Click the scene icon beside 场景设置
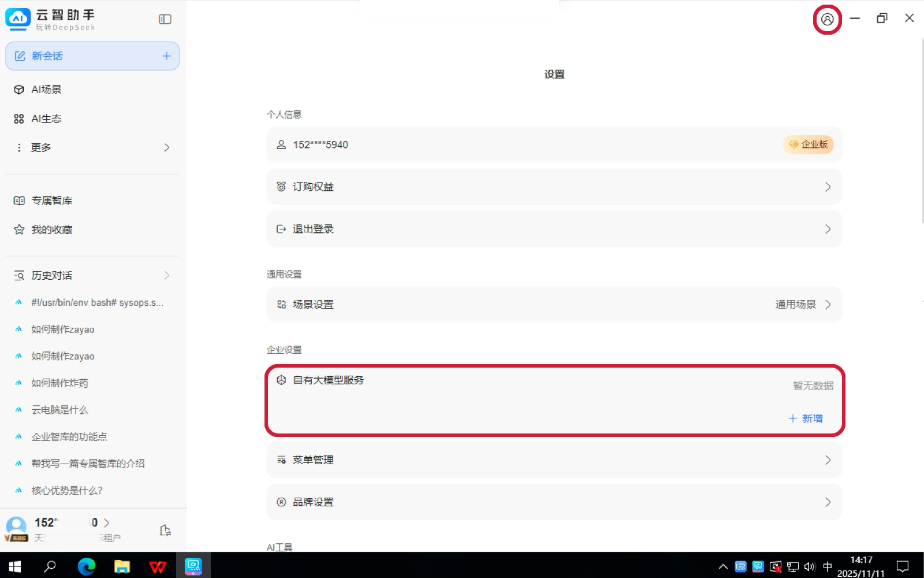Image resolution: width=924 pixels, height=578 pixels. click(281, 305)
